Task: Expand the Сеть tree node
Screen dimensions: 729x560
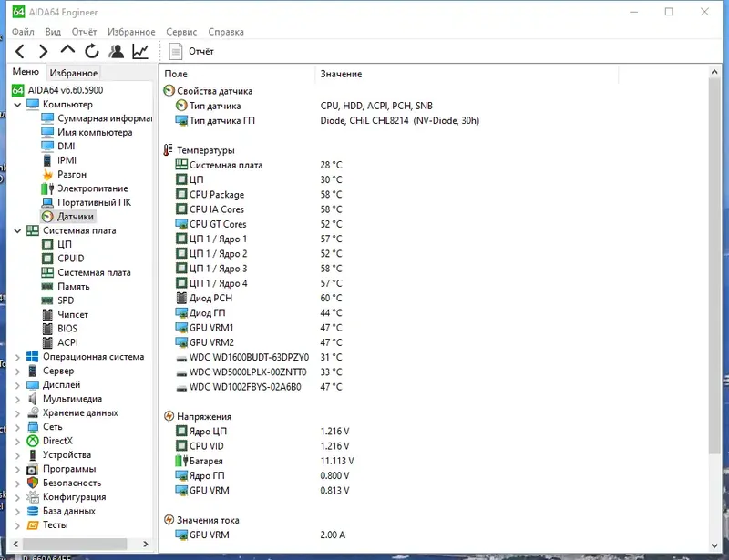Action: [17, 427]
